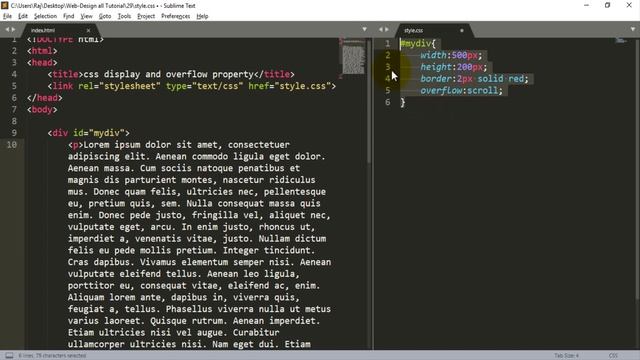The height and width of the screenshot is (360, 640).
Task: Open the View menu
Action: (86, 16)
